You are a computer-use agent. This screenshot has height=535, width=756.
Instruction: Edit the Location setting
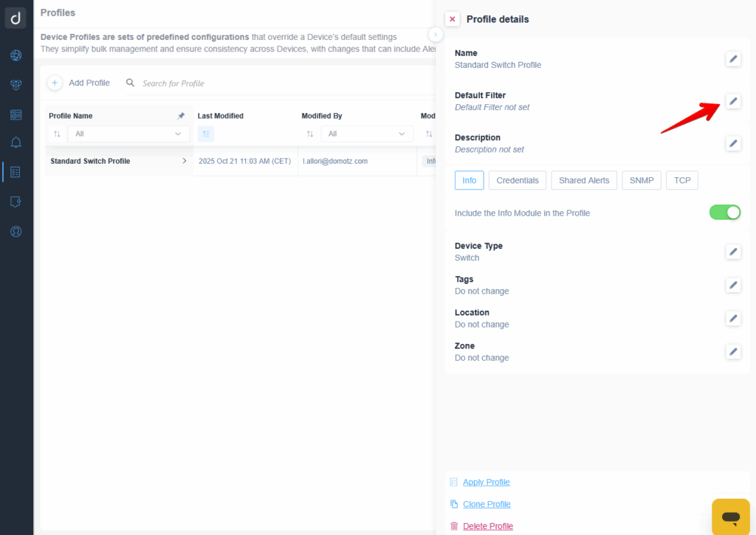click(x=732, y=318)
